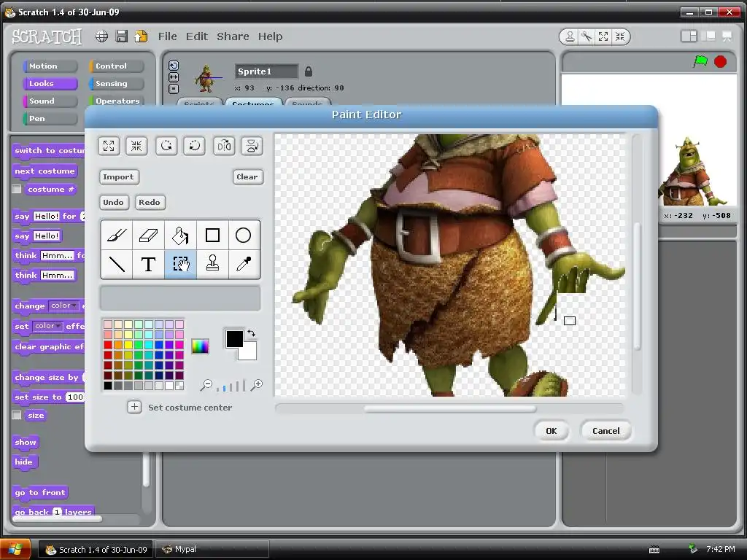Switch to full stage view mode
The height and width of the screenshot is (560, 747).
(x=709, y=36)
